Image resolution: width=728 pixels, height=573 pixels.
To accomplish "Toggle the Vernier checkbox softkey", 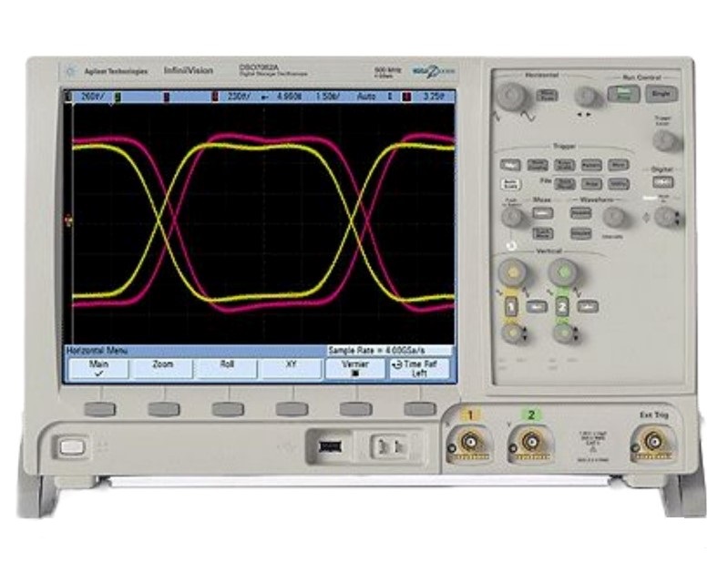I will pos(356,367).
